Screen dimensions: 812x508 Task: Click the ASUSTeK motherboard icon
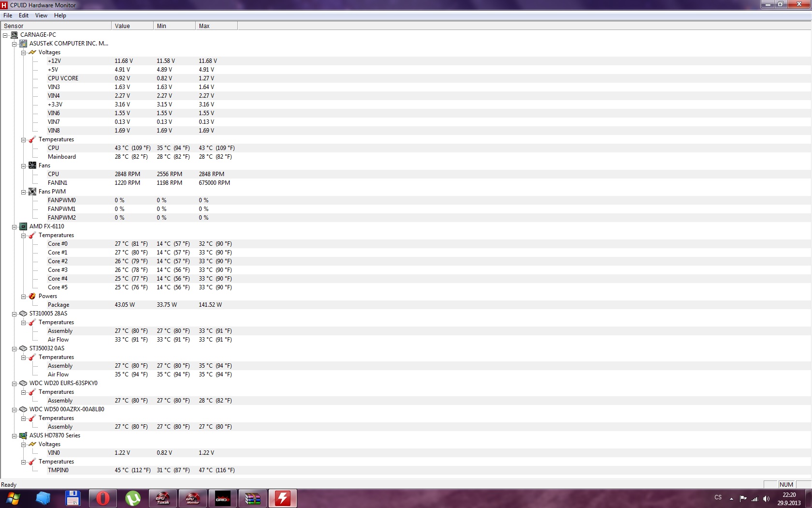click(x=23, y=44)
